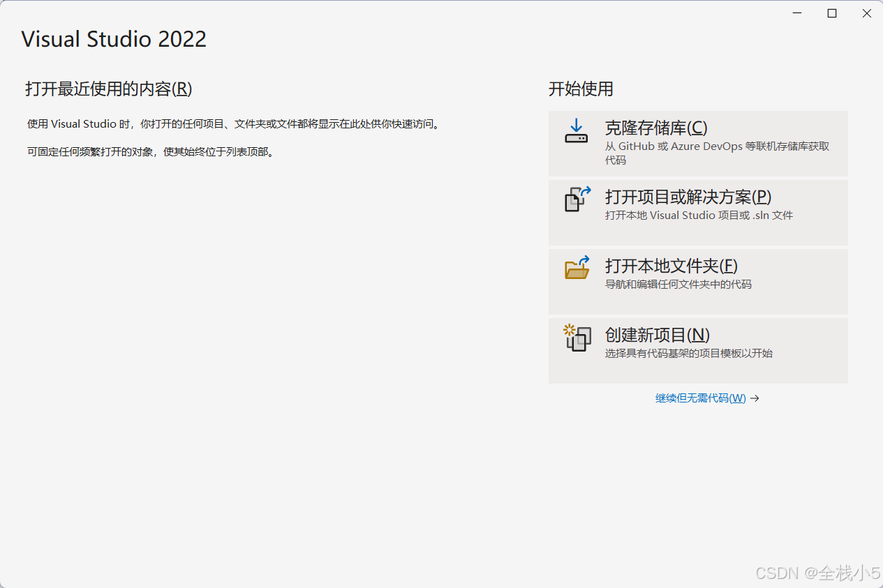Click the text 打开本地 Visual Studio 项目或 .sln 文件
The image size is (883, 588).
click(x=699, y=216)
